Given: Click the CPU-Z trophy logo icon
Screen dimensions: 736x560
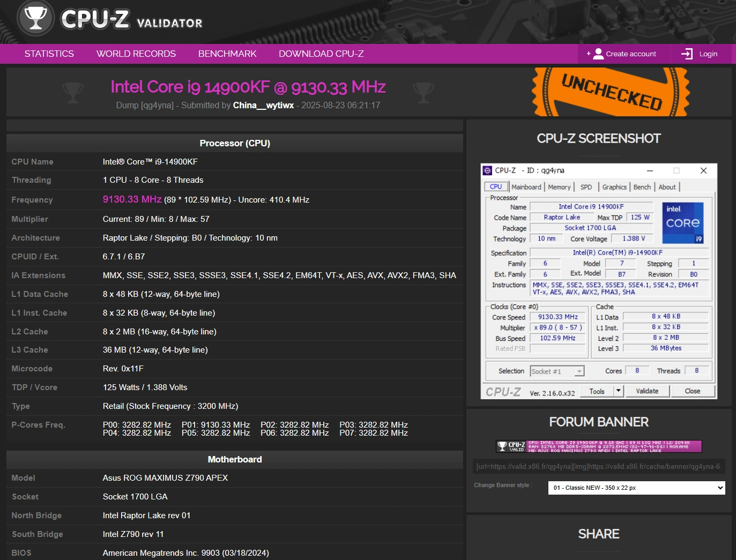Looking at the screenshot, I should click(36, 18).
